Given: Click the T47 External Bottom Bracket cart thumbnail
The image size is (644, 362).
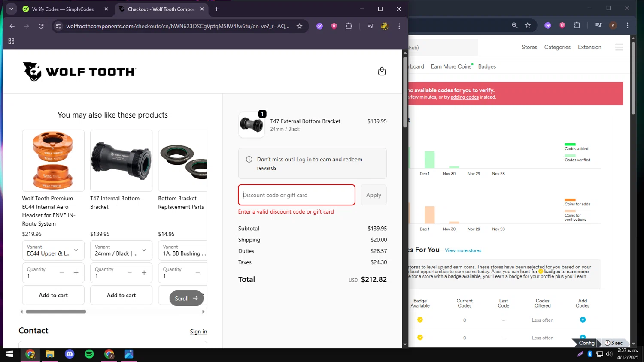Looking at the screenshot, I should 252,125.
